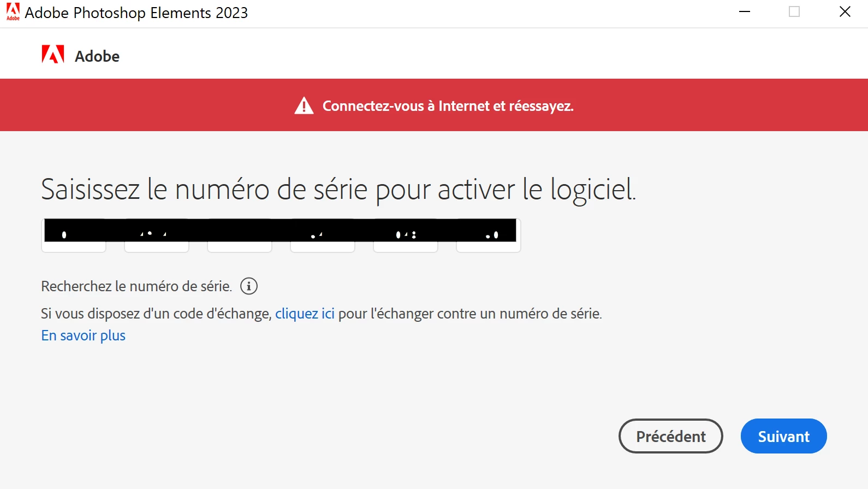Click "Recherchez le numéro de série." text
The height and width of the screenshot is (489, 868).
(136, 286)
